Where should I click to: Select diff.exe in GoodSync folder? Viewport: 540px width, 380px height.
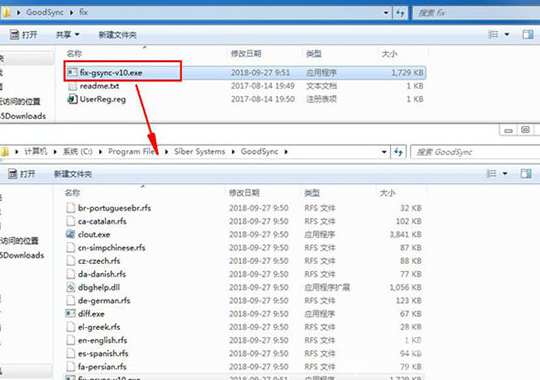tap(91, 314)
